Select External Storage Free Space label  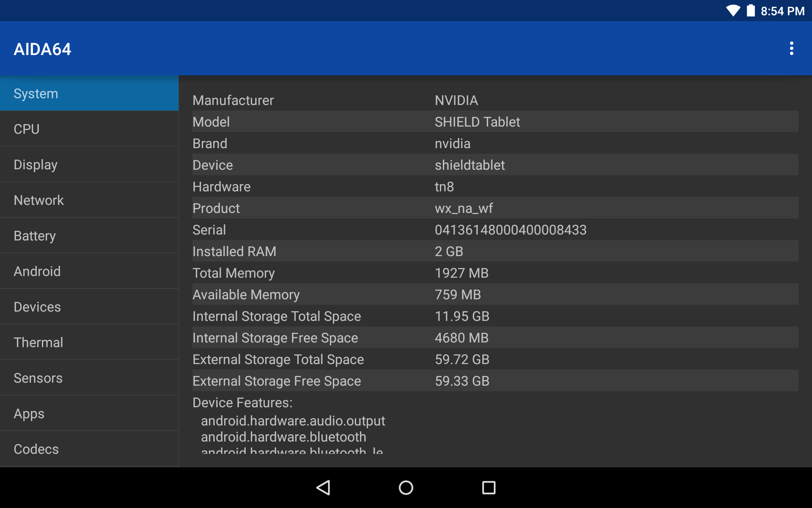coord(277,381)
